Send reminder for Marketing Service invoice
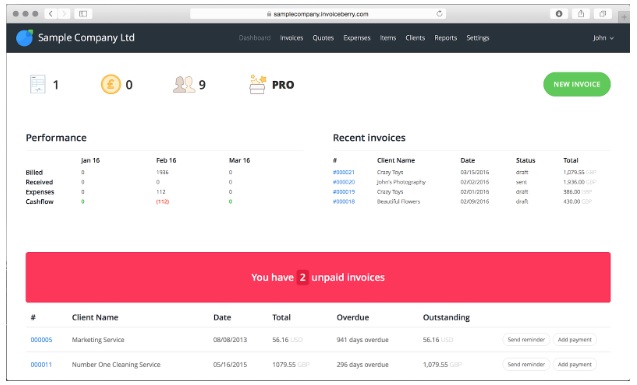 526,340
